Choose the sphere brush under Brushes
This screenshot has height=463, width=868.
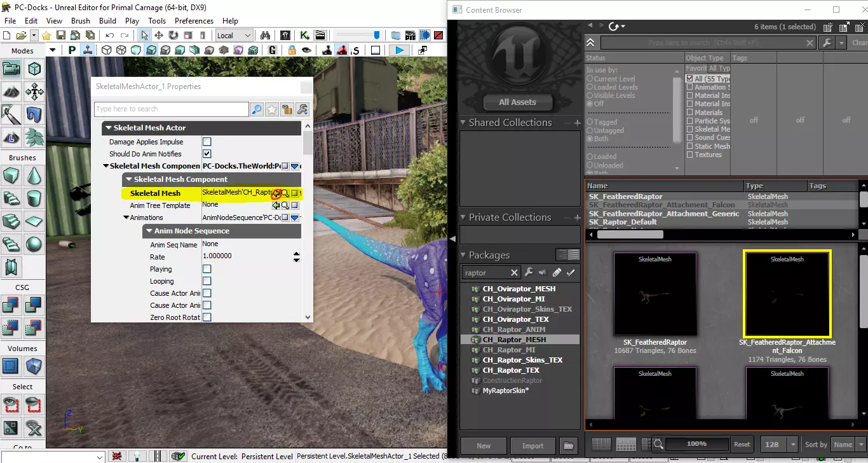point(34,244)
